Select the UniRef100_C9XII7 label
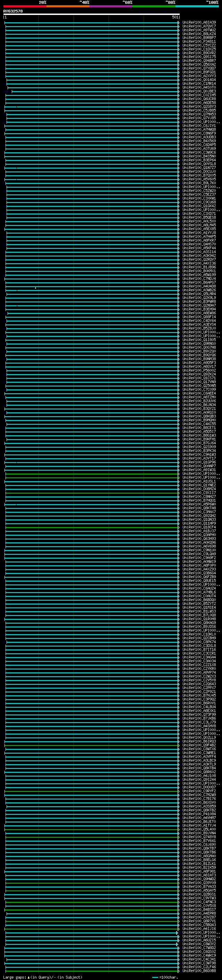This screenshot has height=980, width=222. tap(199, 493)
